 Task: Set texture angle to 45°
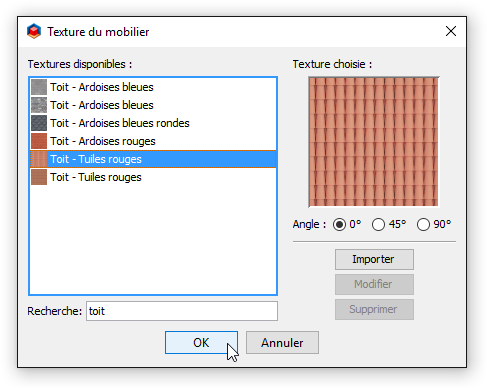pyautogui.click(x=378, y=224)
